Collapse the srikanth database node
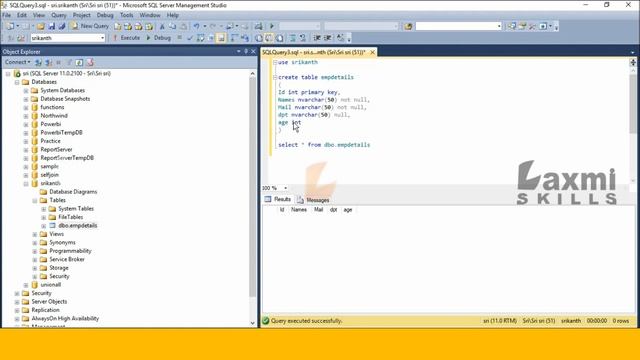The image size is (640, 360). click(x=26, y=184)
